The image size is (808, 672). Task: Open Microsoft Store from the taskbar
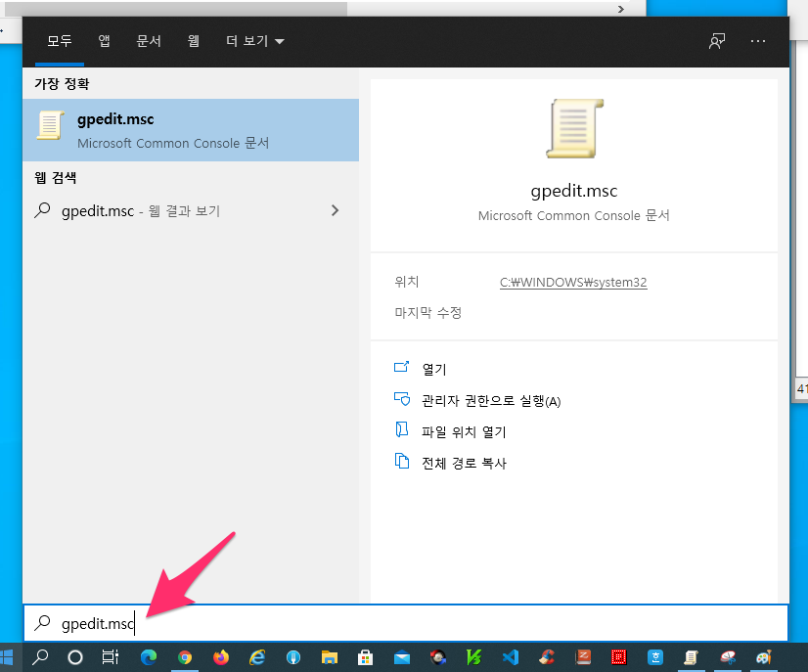click(365, 657)
